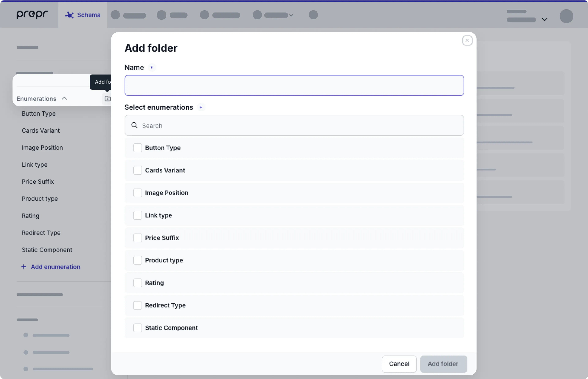
Task: Check the Price Suffix checkbox
Action: pyautogui.click(x=138, y=238)
